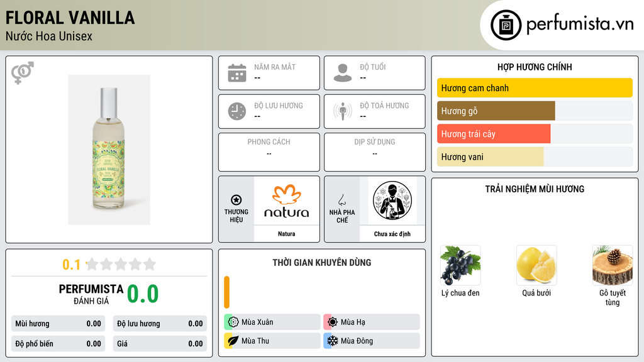Click the PERFUMISTA ĐÁNH GIÁ label
Screen dimensions: 644x362
(91, 294)
